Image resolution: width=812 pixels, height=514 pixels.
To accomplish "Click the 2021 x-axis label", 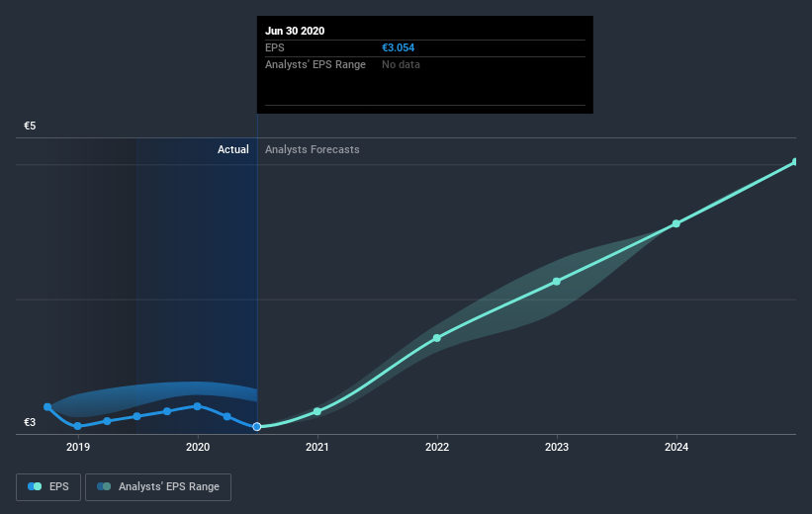I will tap(316, 447).
